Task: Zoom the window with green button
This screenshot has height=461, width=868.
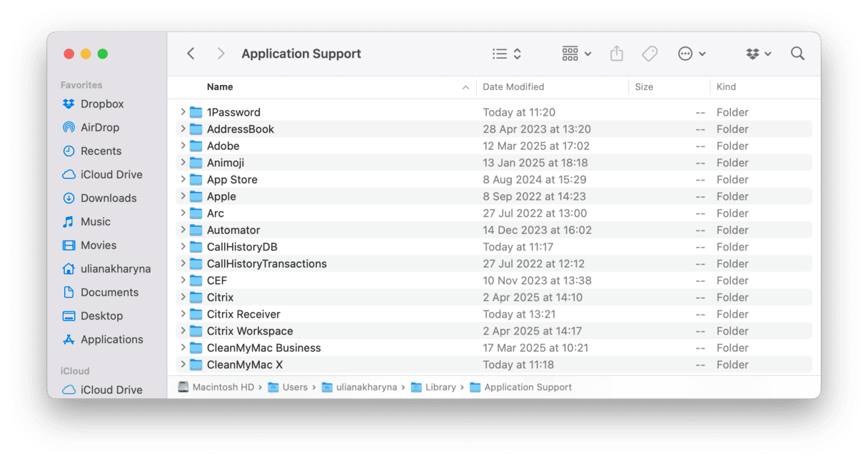Action: (103, 54)
